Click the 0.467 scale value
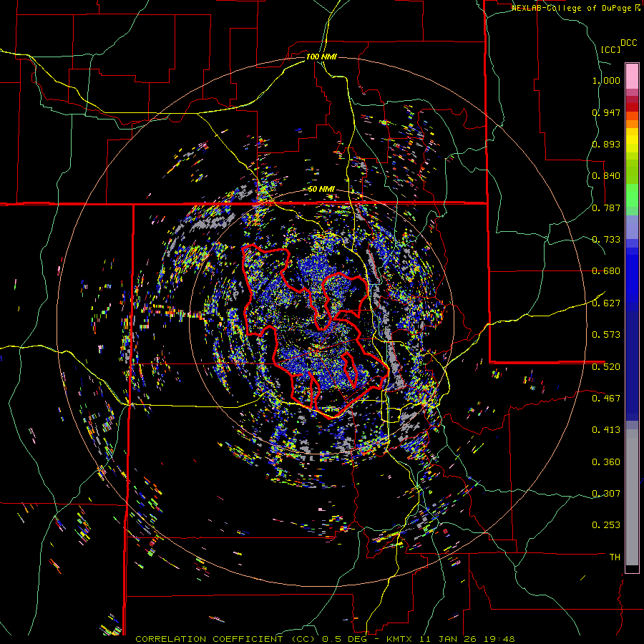Screen dimensions: 644x644 tap(606, 398)
